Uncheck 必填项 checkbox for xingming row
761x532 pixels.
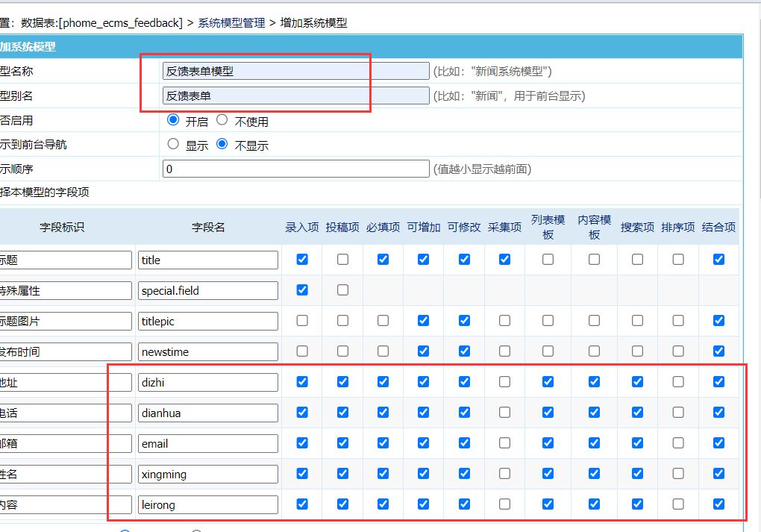click(383, 474)
